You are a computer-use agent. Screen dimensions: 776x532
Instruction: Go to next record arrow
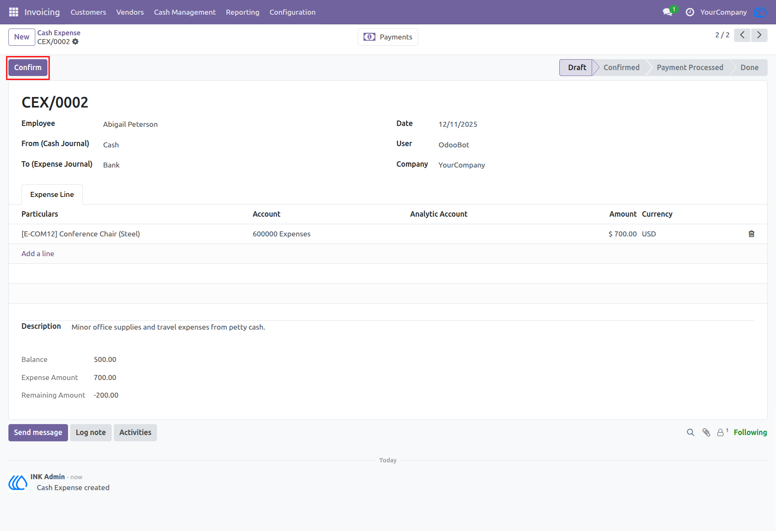[x=759, y=35]
